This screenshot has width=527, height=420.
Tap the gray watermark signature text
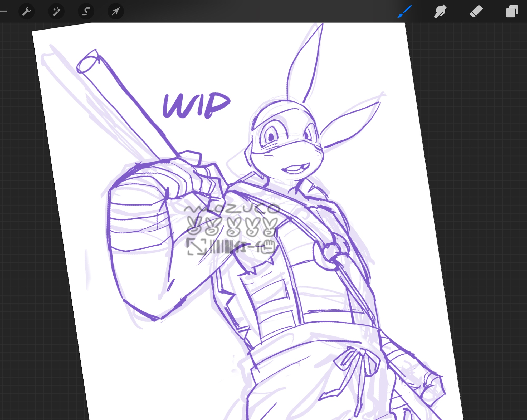coord(232,209)
